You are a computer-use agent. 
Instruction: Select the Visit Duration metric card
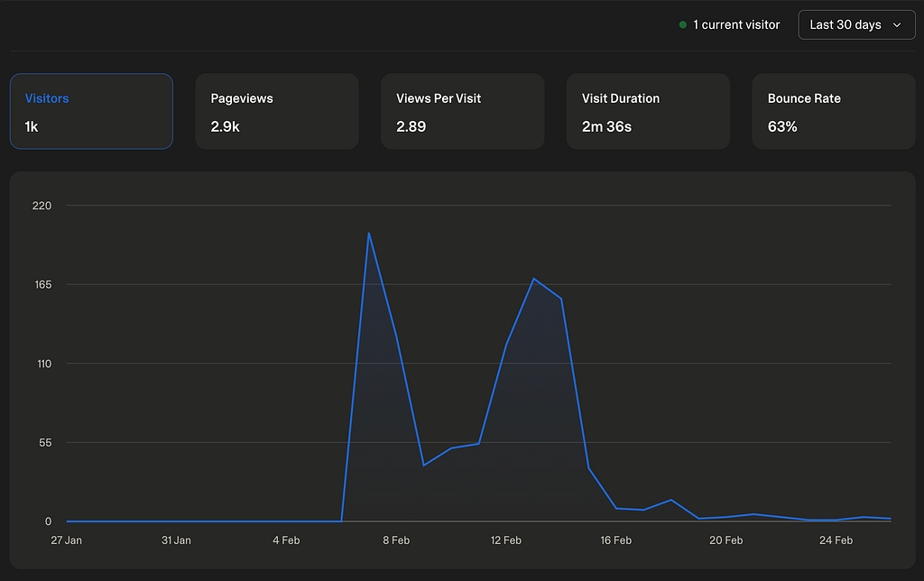648,111
